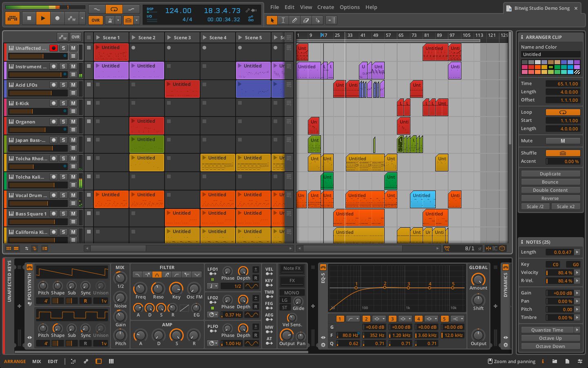Viewport: 588px width, 368px height.
Task: Open the Create menu
Action: [x=325, y=7]
